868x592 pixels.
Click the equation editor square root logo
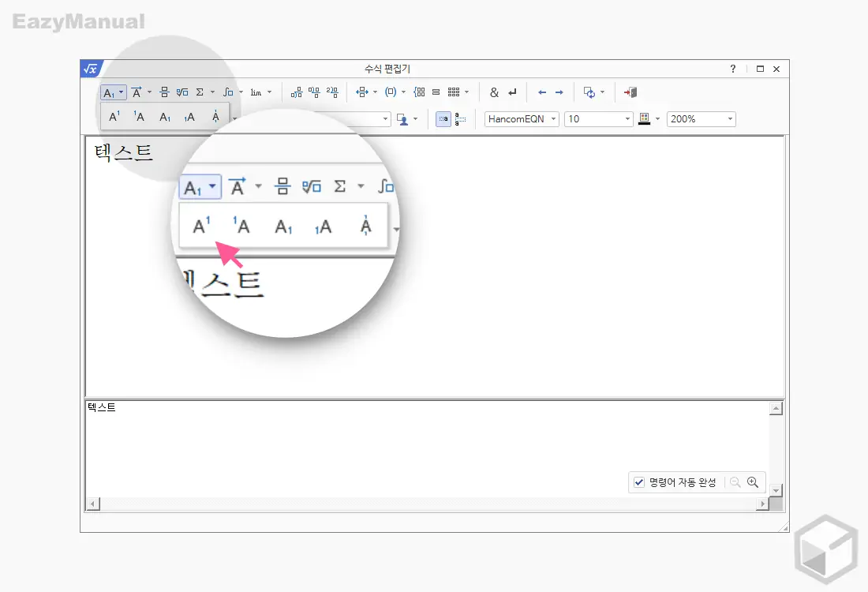(90, 69)
